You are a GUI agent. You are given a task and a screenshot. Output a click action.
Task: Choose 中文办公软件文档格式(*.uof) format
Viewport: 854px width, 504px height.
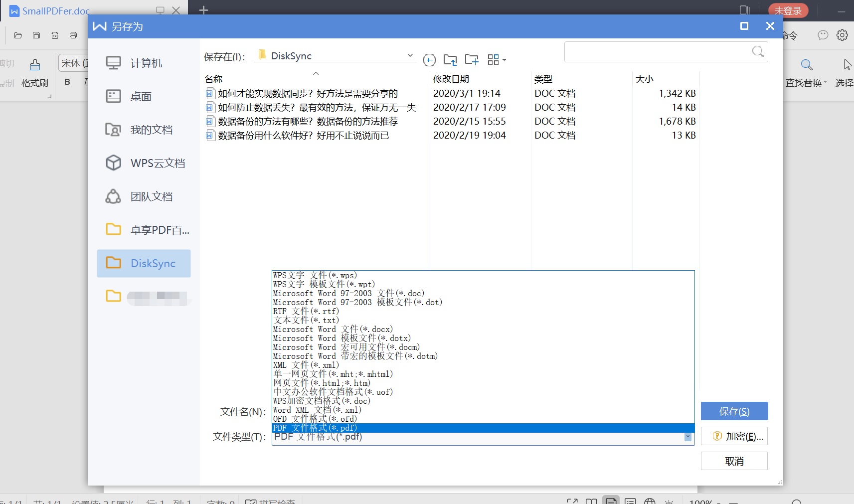(x=483, y=392)
